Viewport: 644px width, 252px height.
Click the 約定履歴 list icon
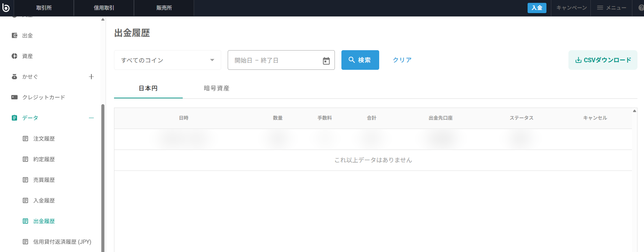[x=25, y=159]
